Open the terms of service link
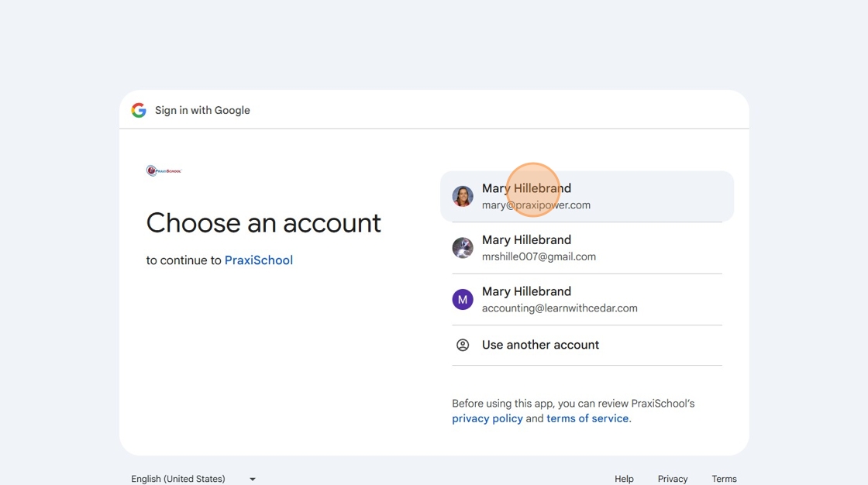 click(x=587, y=418)
